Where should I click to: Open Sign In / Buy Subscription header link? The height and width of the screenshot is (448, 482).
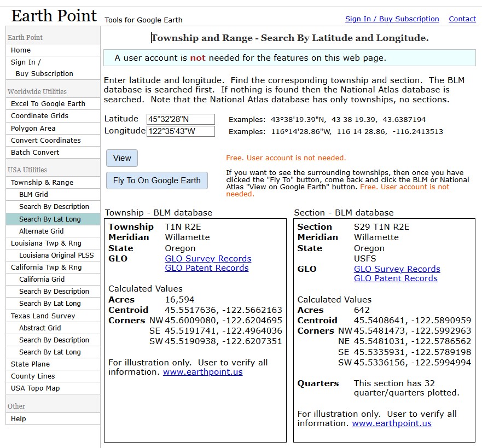392,19
